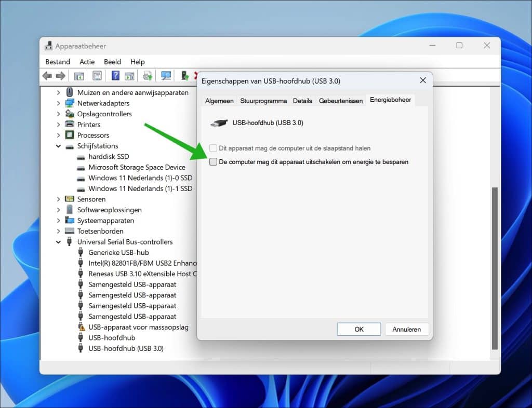The height and width of the screenshot is (408, 532).
Task: Click the Softwareoplossingen icon
Action: tap(70, 209)
